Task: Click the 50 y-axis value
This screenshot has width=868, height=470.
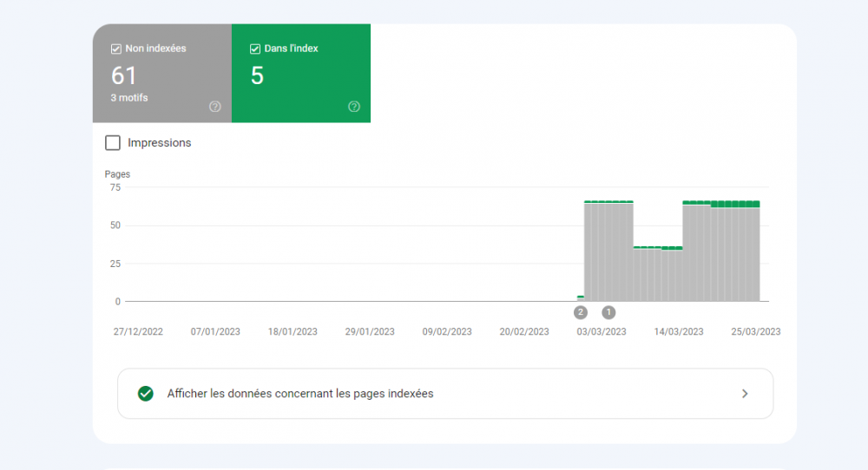Action: pyautogui.click(x=115, y=225)
